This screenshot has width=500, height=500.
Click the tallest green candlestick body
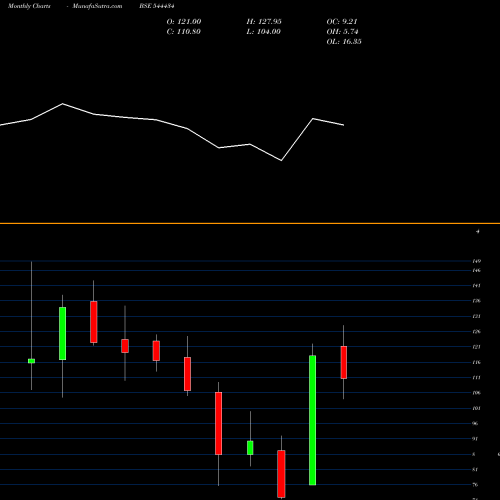[312, 420]
